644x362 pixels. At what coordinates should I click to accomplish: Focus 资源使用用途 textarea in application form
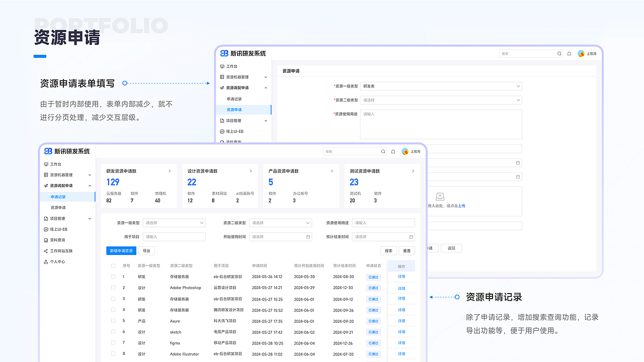coord(441,124)
